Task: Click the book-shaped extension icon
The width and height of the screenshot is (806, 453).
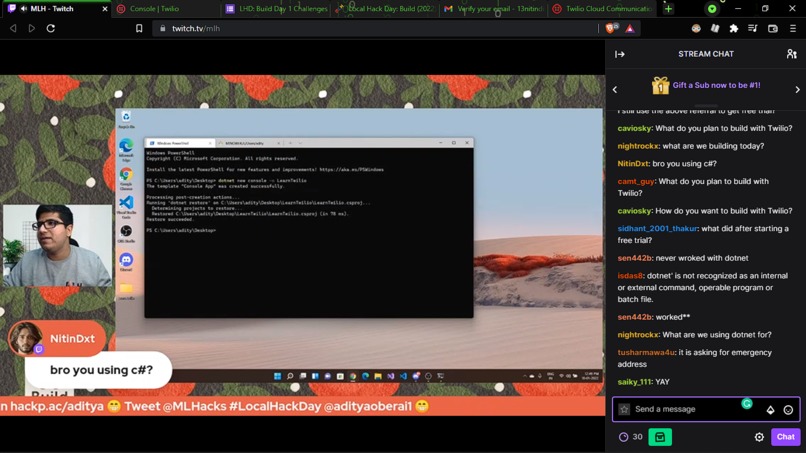Action: pyautogui.click(x=715, y=29)
